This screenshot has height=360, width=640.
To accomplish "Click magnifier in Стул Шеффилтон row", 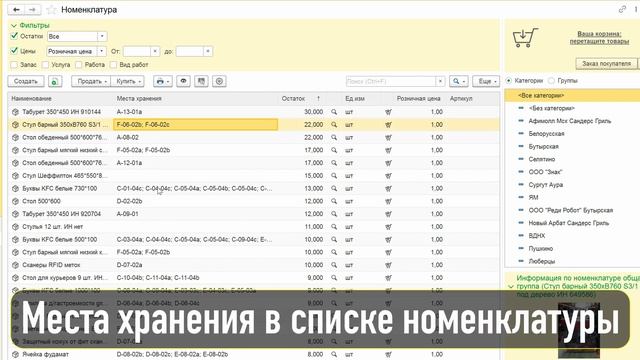I will pyautogui.click(x=334, y=176).
